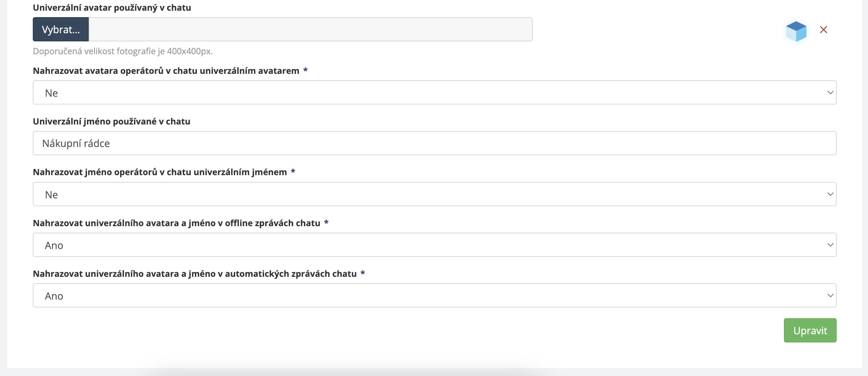Image resolution: width=868 pixels, height=376 pixels.
Task: Click chevron arrow of offline messages dropdown
Action: coord(830,245)
